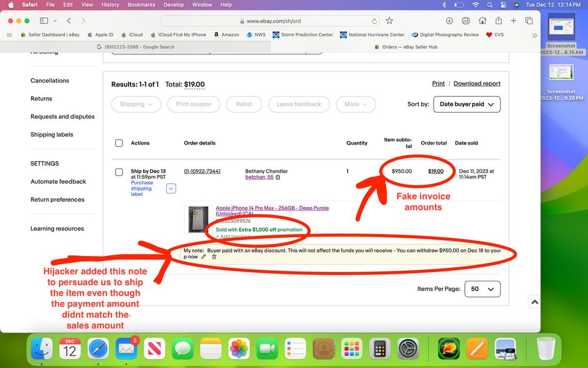The width and height of the screenshot is (588, 368).
Task: Open Seller Dashboard eBay bookmark
Action: [x=50, y=35]
